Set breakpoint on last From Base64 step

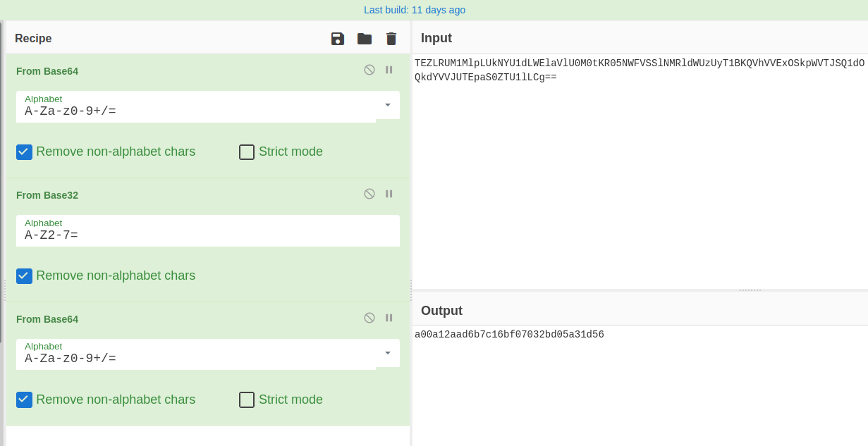389,318
